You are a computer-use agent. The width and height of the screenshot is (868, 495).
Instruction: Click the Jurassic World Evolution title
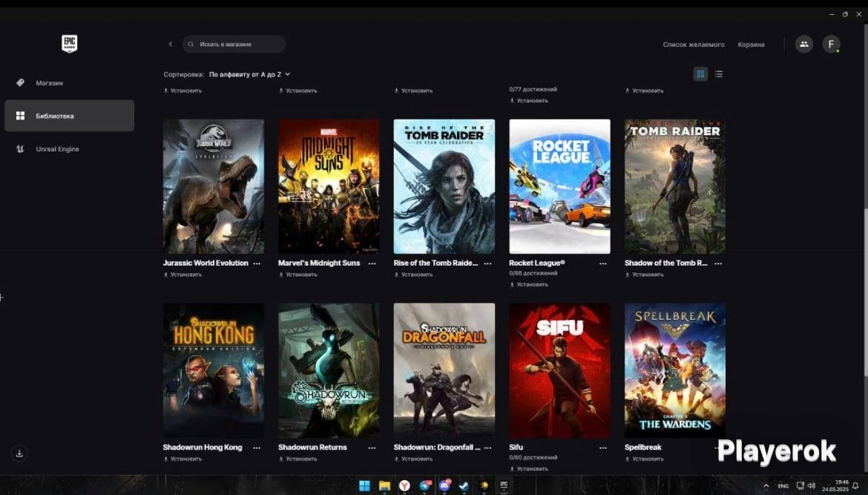pos(206,263)
